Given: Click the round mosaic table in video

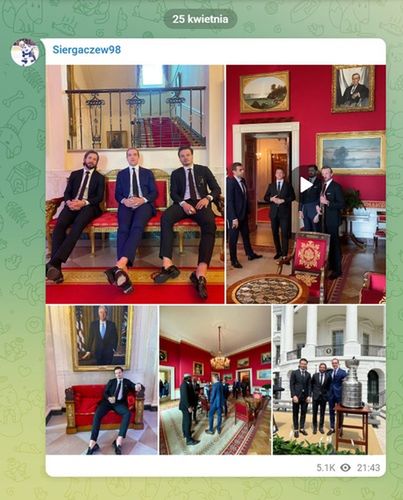Looking at the screenshot, I should [x=267, y=289].
